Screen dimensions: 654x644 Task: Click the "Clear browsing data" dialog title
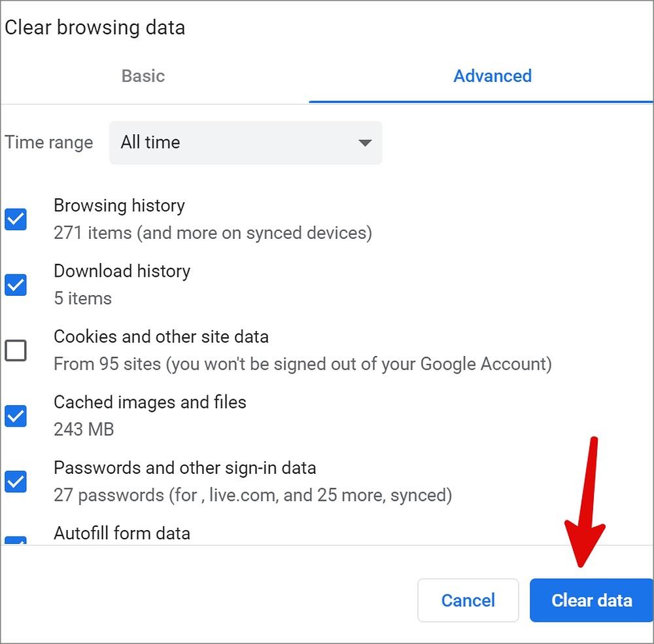tap(95, 28)
